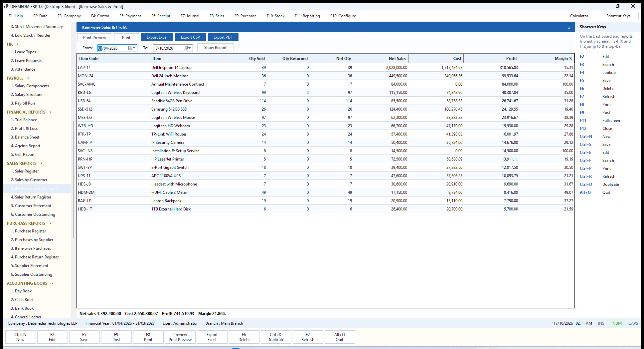Viewport: 644px width, 349px height.
Task: Open the To date calendar icon
Action: click(x=186, y=48)
